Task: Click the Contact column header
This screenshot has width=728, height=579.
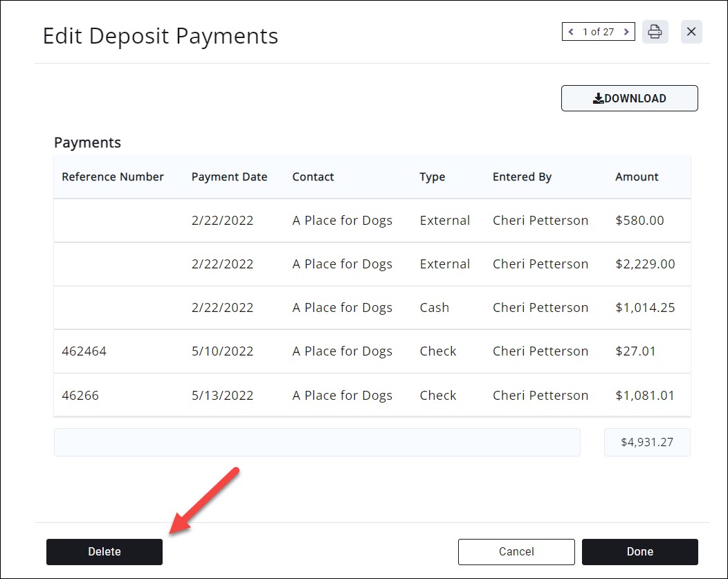Action: click(313, 177)
